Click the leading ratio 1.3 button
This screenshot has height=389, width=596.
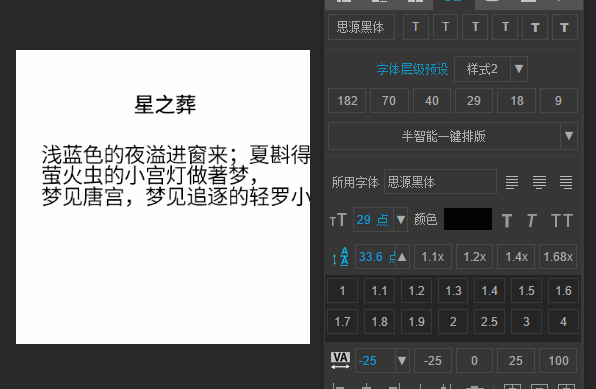(453, 291)
